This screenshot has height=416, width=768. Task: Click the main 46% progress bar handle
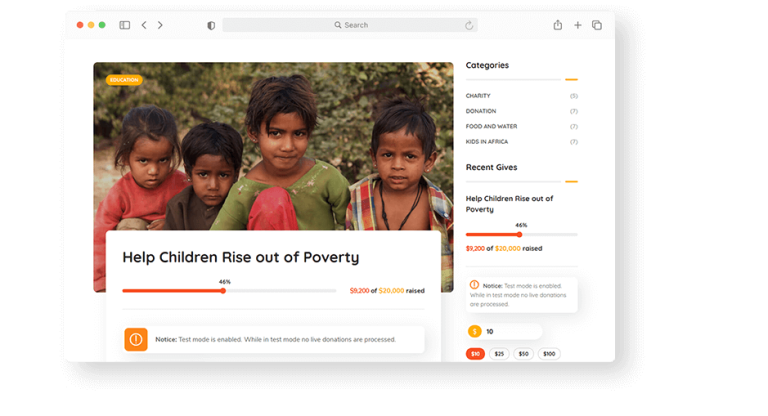[x=223, y=291]
